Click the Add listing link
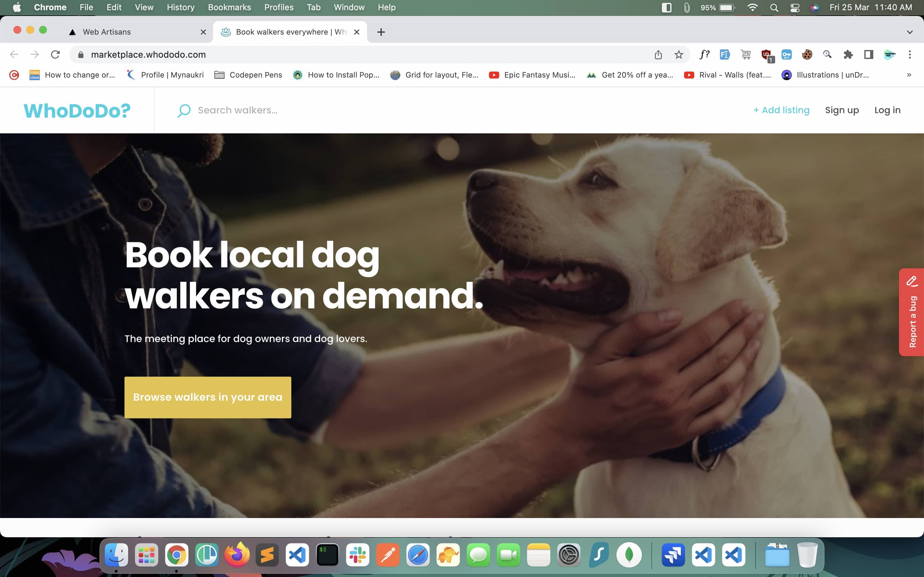The image size is (924, 577). pos(781,110)
